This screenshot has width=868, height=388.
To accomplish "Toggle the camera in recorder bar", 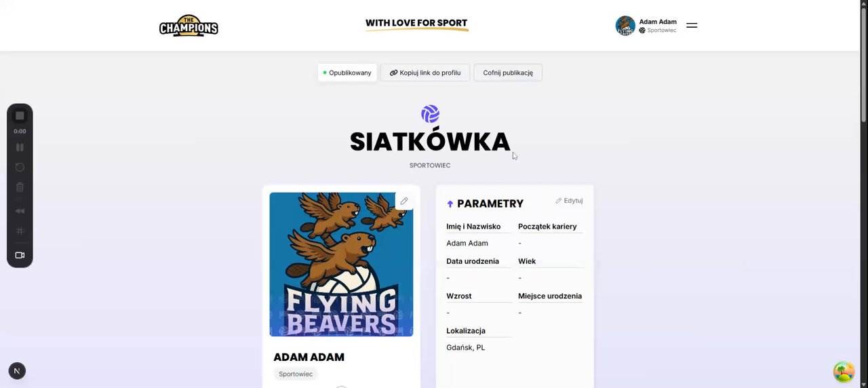I will click(x=20, y=255).
